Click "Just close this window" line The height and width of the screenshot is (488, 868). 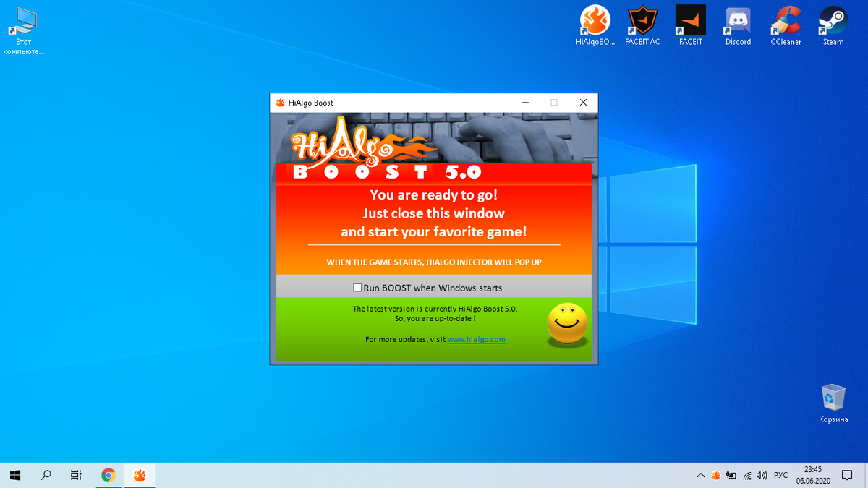pyautogui.click(x=433, y=213)
